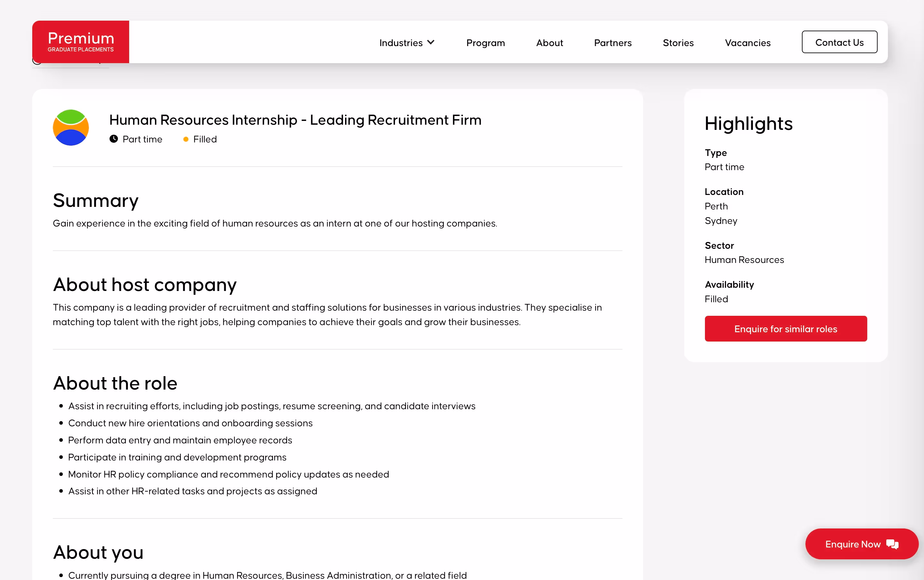Click the 'Filled' status text under job title
Image resolution: width=924 pixels, height=580 pixels.
click(x=205, y=139)
